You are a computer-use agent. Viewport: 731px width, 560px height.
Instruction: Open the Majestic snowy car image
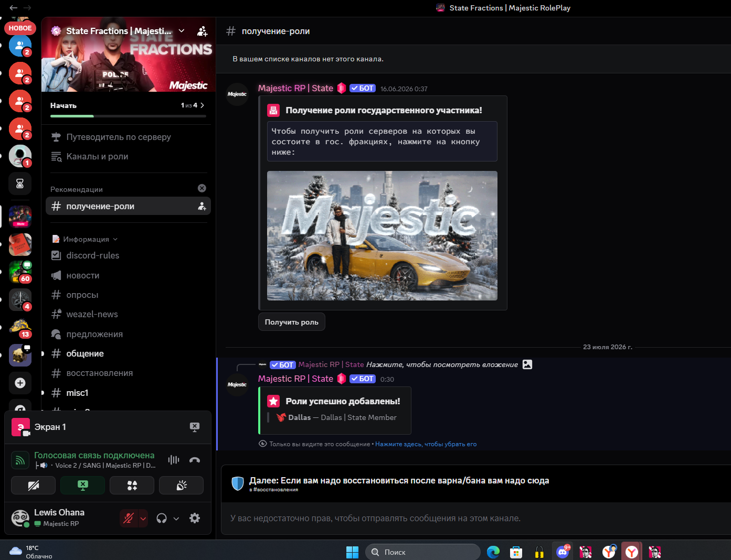(x=382, y=235)
